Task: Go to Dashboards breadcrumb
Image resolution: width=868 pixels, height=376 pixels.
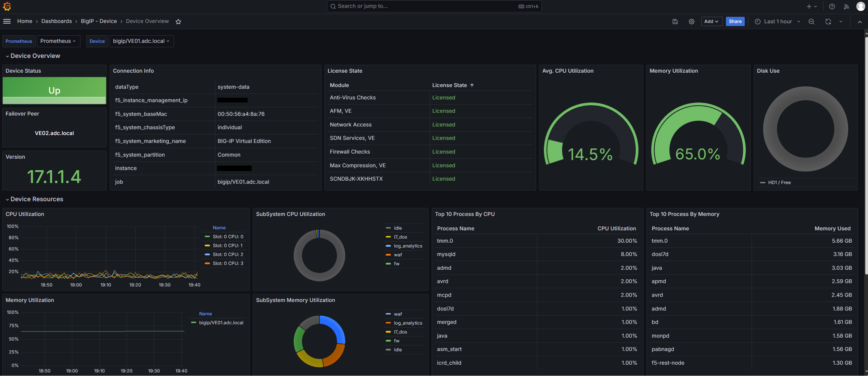Action: (56, 21)
